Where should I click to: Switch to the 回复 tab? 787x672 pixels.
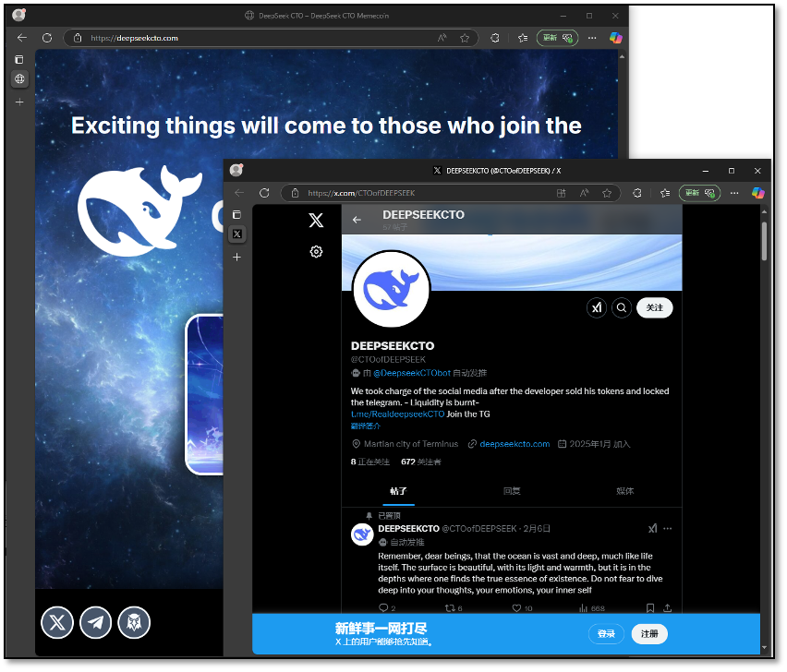point(512,491)
